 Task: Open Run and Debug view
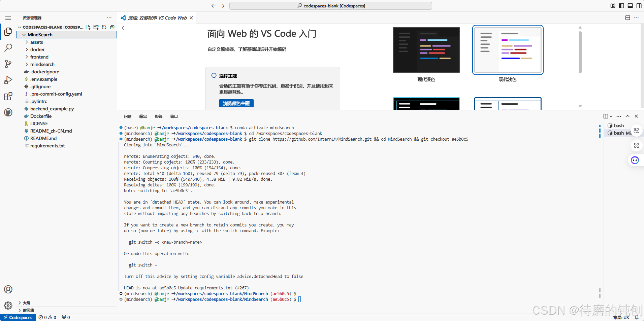8,80
